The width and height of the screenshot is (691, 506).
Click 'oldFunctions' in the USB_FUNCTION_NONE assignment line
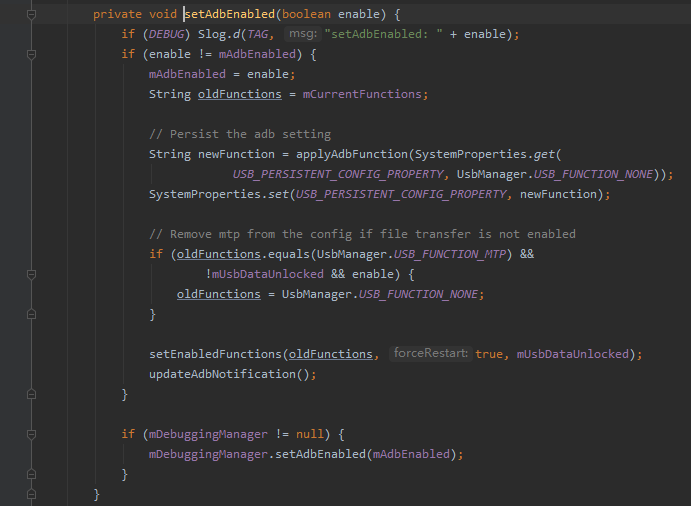pos(219,294)
